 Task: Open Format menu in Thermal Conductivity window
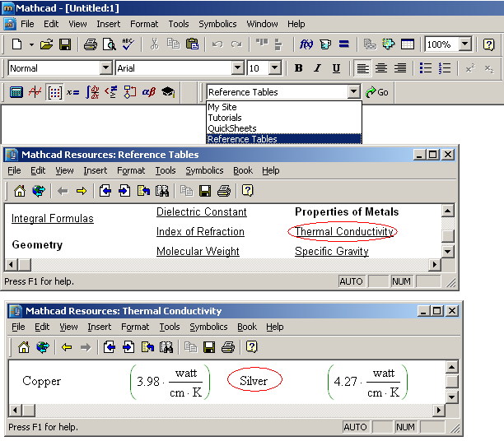tap(135, 327)
